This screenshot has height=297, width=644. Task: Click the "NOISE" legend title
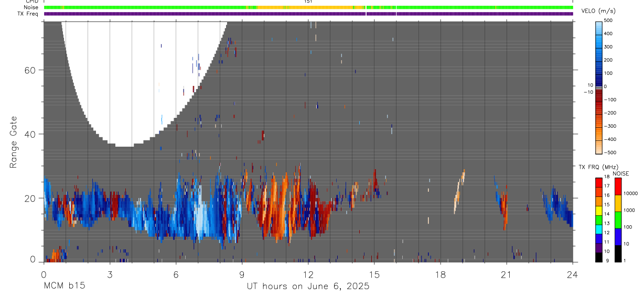click(620, 173)
